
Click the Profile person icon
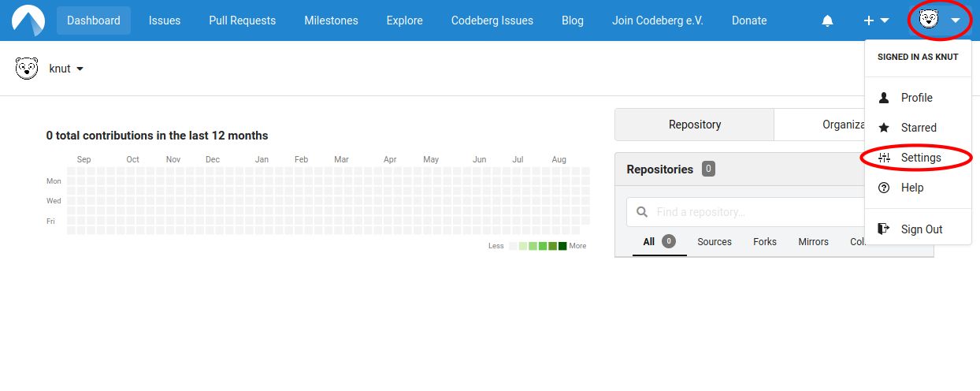click(x=884, y=98)
